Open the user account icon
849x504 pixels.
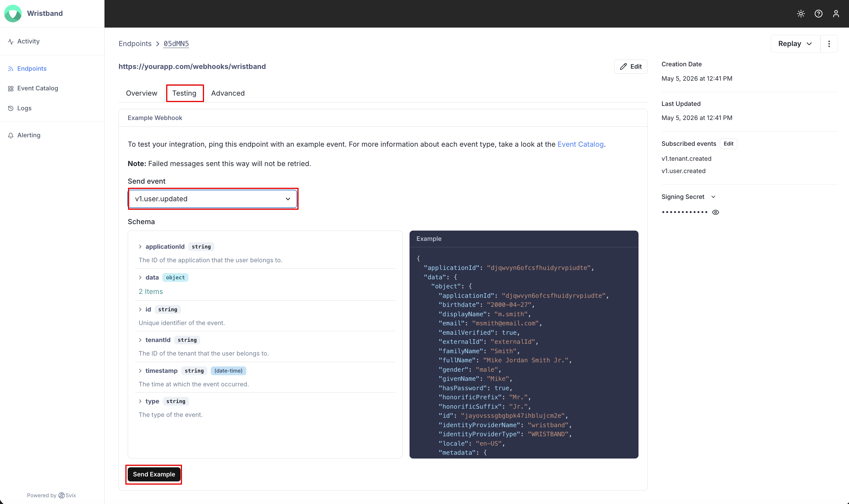pyautogui.click(x=836, y=13)
